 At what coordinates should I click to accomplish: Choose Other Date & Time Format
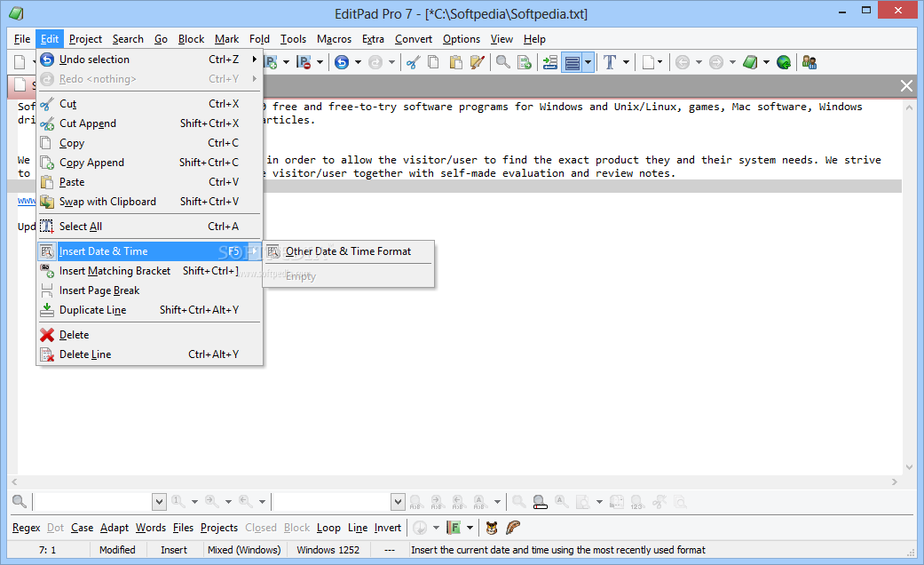point(348,251)
